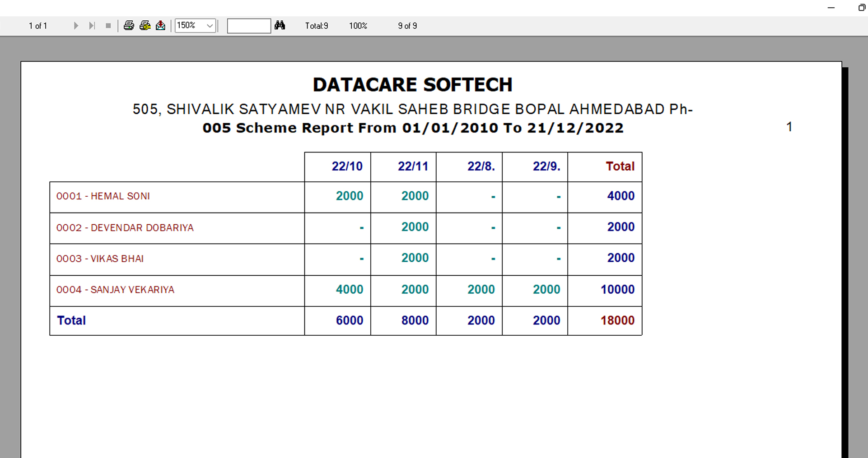This screenshot has height=458, width=868.
Task: Click SANJAY VEKARIYA's 22/8. amount 2000
Action: (x=481, y=290)
